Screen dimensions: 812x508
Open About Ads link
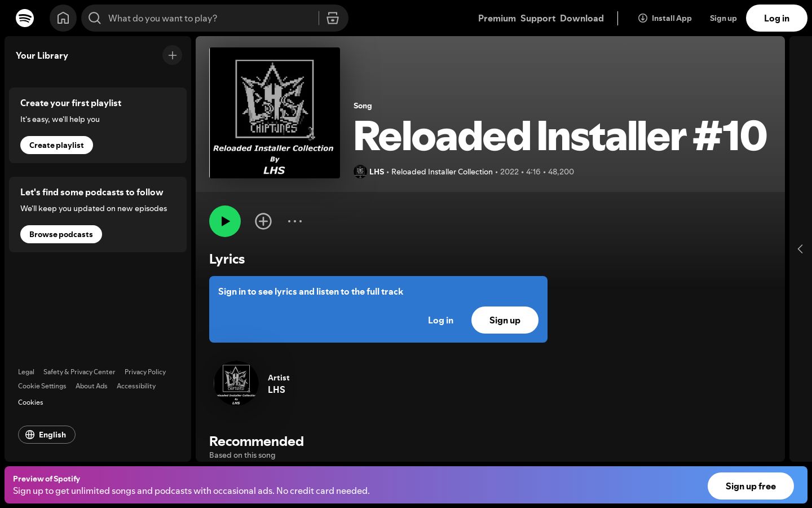click(x=91, y=386)
